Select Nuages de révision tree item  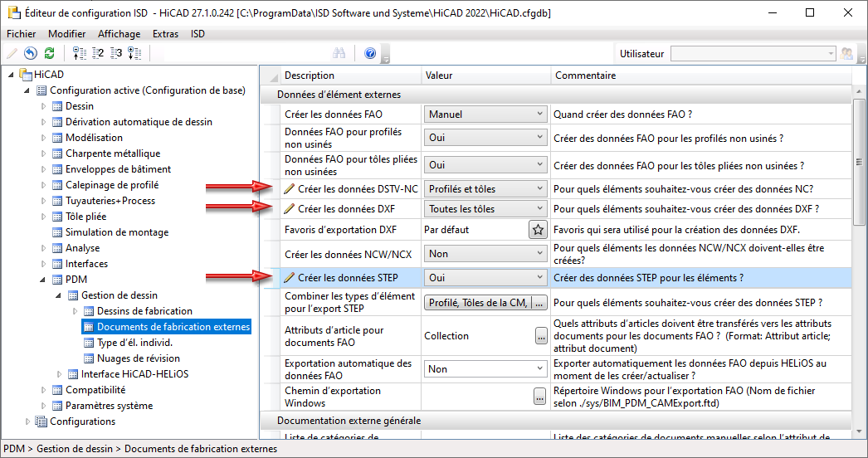(x=139, y=358)
